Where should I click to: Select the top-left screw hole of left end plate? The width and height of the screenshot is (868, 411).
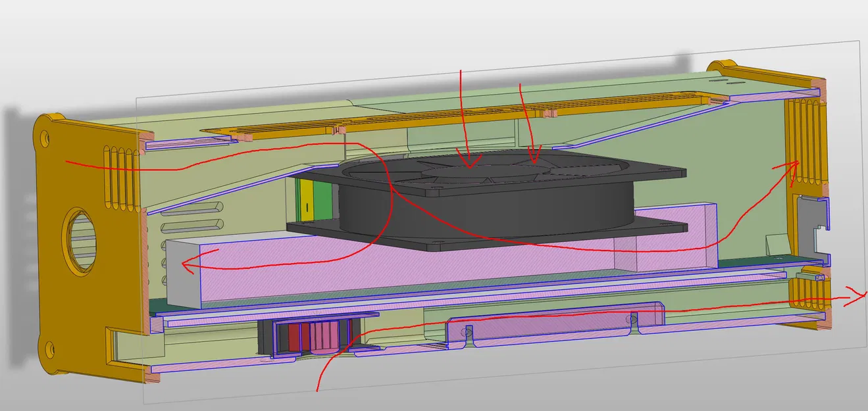44,139
